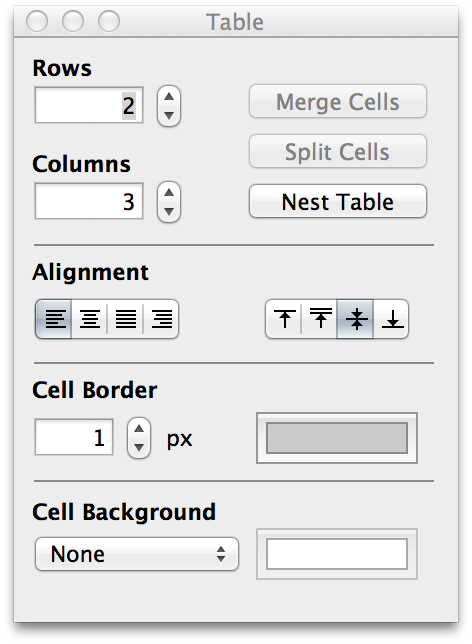Open the Cell Background None dropdown
The height and width of the screenshot is (644, 472).
coord(137,554)
